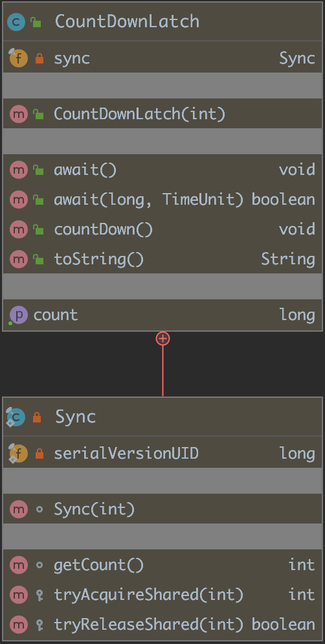This screenshot has width=325, height=644.
Task: Click the public visibility icon beside await()
Action: pyautogui.click(x=38, y=170)
